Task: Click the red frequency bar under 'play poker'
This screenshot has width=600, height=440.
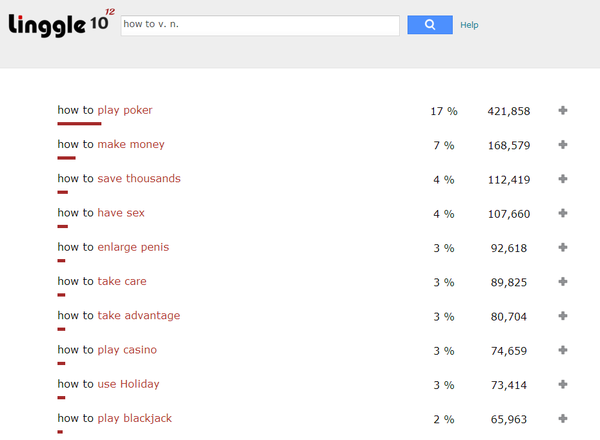Action: tap(79, 124)
